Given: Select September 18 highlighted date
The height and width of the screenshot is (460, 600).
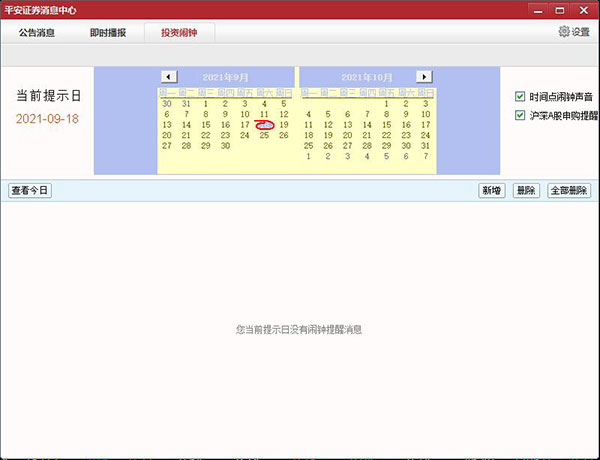Looking at the screenshot, I should pyautogui.click(x=264, y=125).
